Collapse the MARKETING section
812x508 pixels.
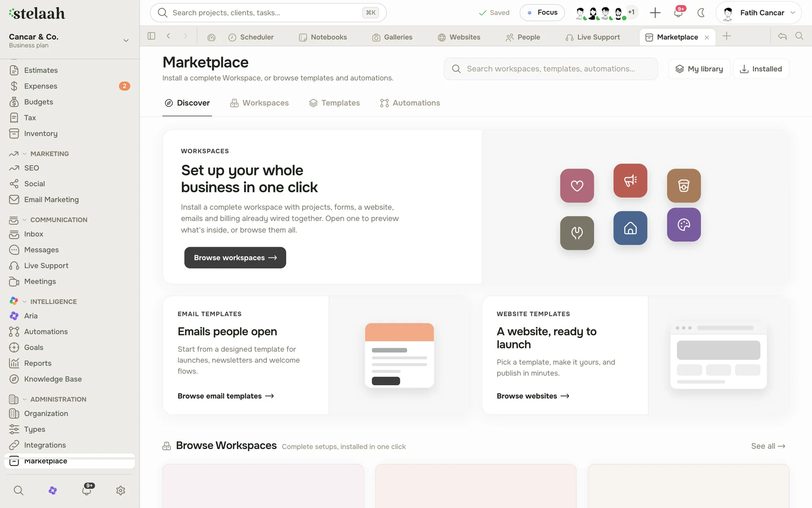pyautogui.click(x=25, y=154)
